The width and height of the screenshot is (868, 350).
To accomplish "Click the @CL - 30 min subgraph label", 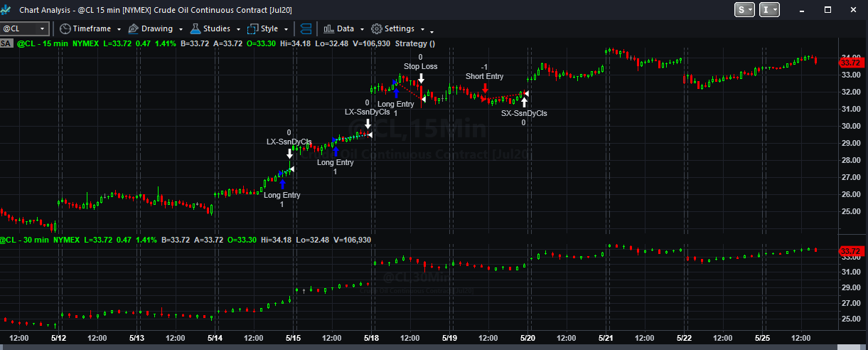I will point(26,240).
